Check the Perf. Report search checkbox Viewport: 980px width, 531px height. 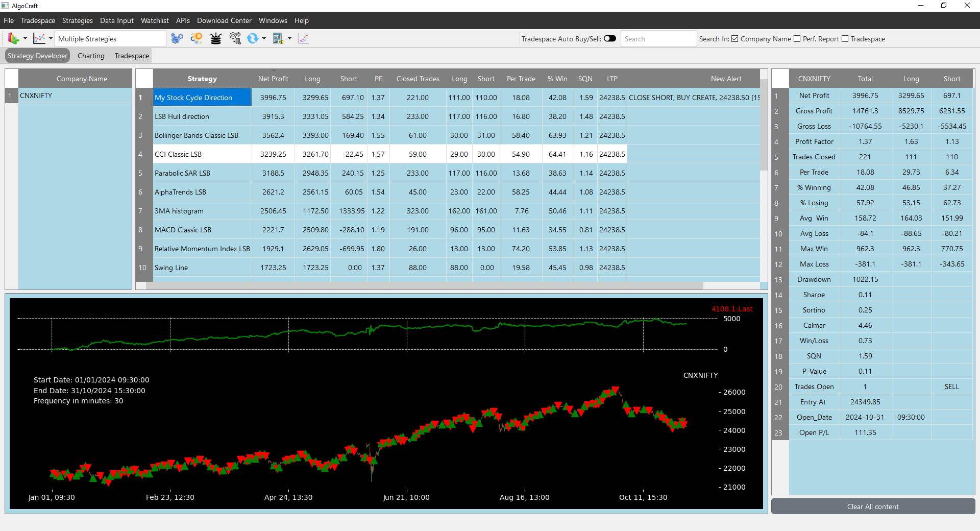point(797,39)
